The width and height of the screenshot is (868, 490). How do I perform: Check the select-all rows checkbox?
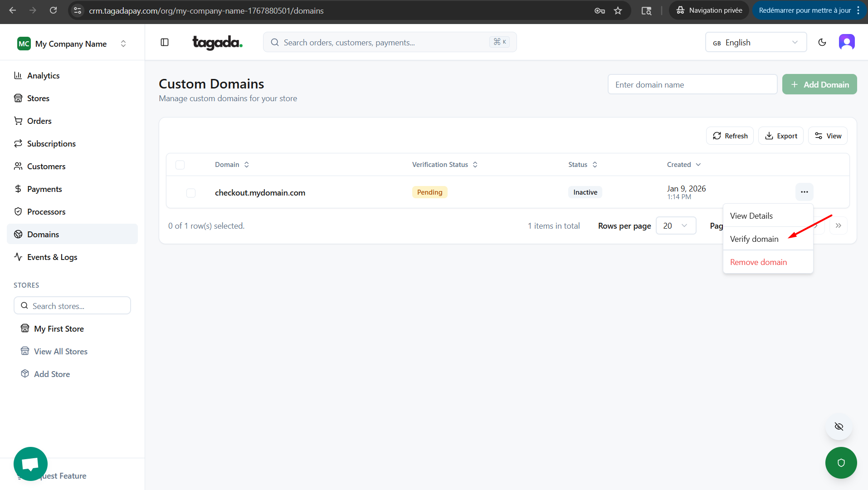point(180,165)
